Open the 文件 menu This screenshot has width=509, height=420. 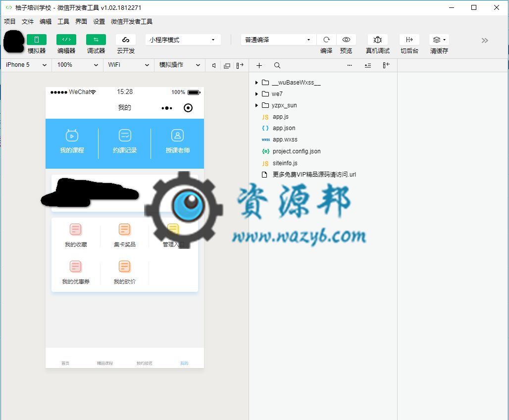(x=28, y=22)
